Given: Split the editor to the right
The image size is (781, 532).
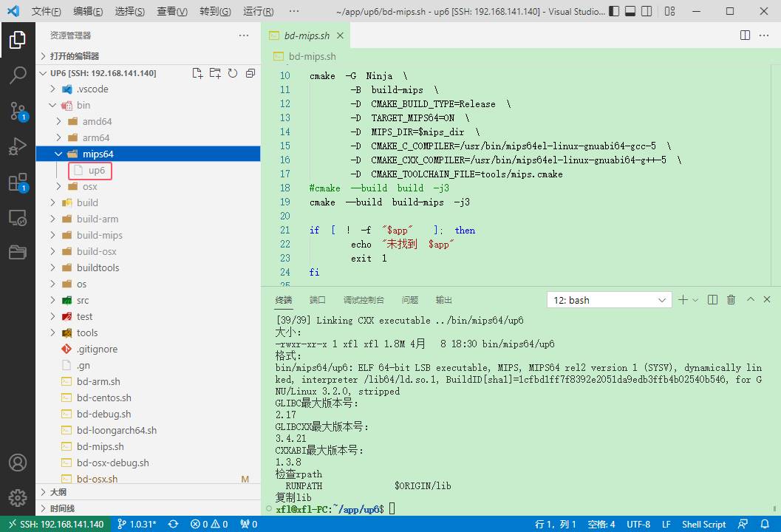Looking at the screenshot, I should point(746,35).
